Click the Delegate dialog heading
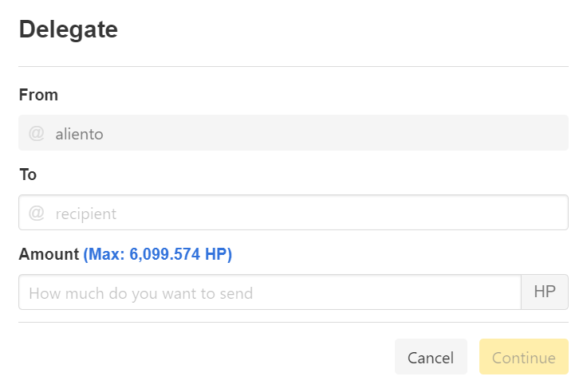Screen dimensions: 587x392 pos(69,29)
